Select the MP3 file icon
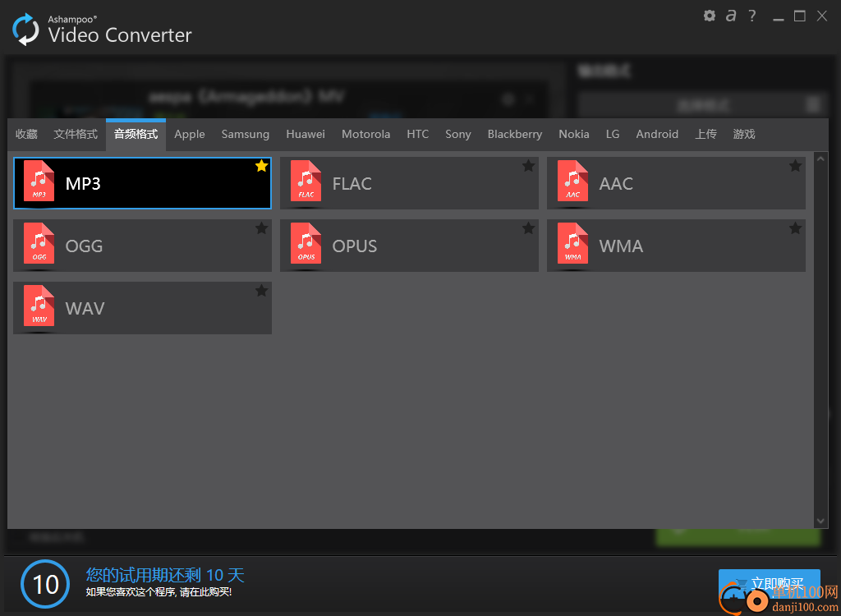 (39, 181)
